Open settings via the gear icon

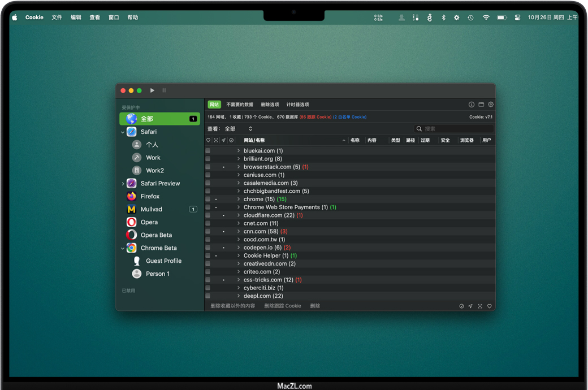[491, 105]
